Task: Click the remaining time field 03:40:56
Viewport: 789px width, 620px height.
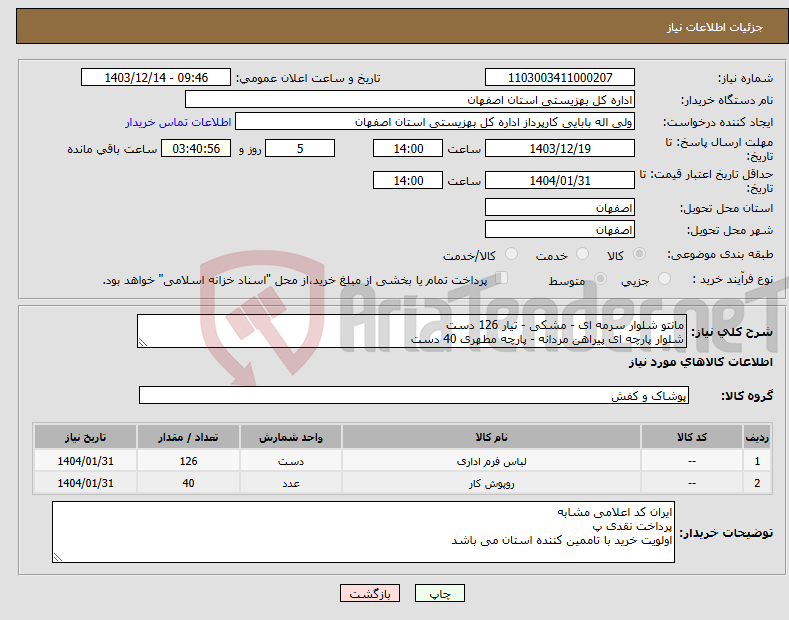Action: (196, 148)
